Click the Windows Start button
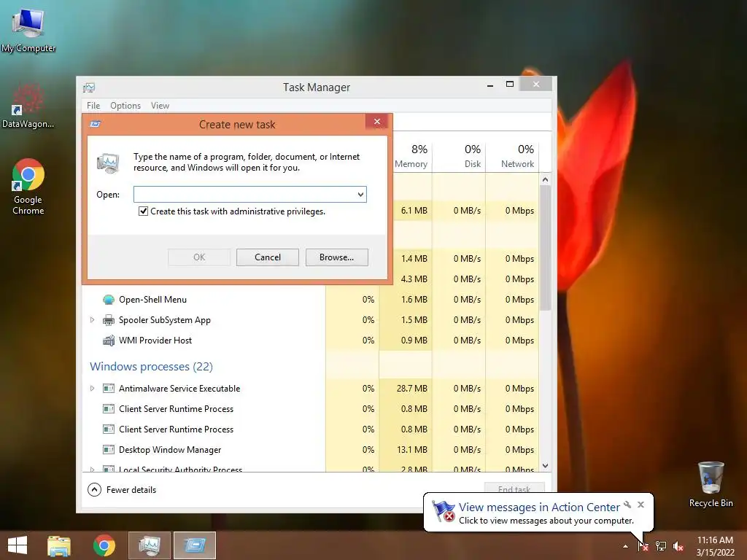 [x=18, y=545]
